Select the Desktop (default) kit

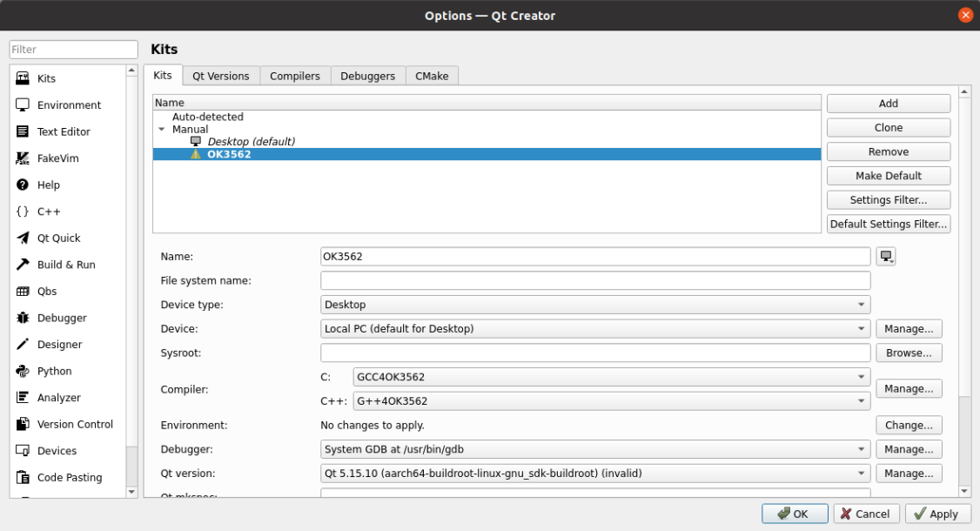tap(251, 142)
